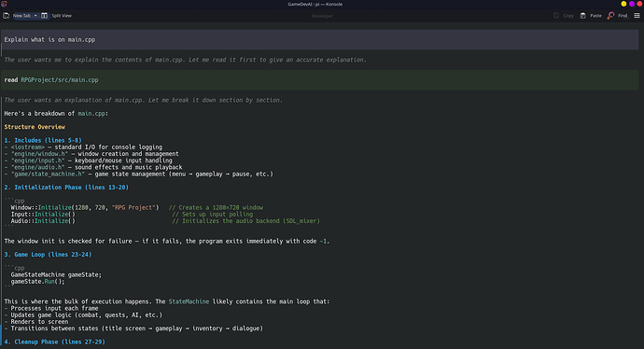Screen dimensions: 644x349
Task: Open a new tab via the New Tab icon
Action: click(x=7, y=16)
